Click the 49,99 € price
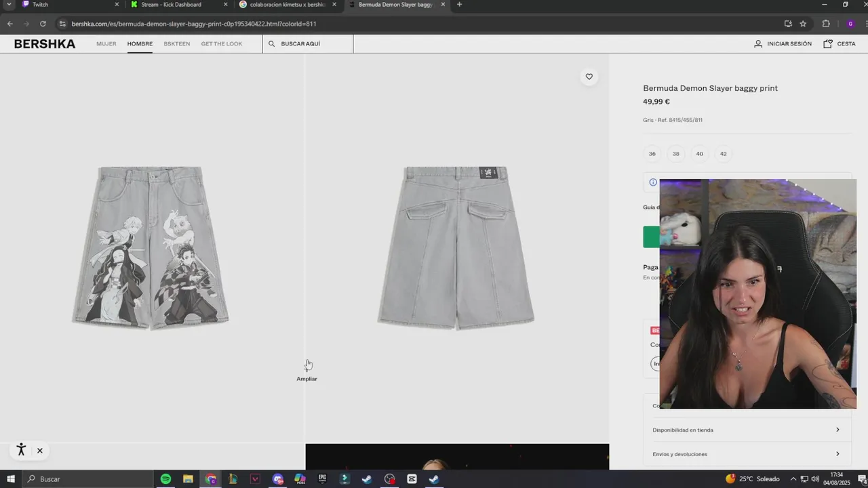 tap(656, 102)
